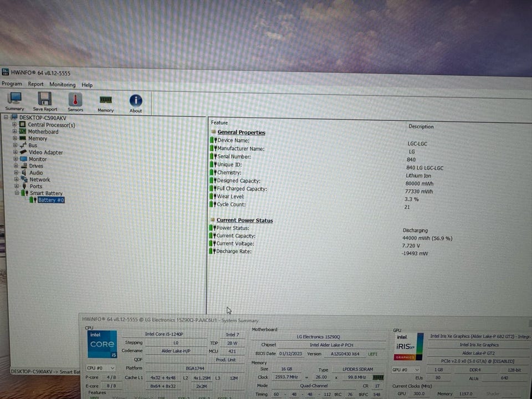Select the Memory tree item label

(x=37, y=139)
